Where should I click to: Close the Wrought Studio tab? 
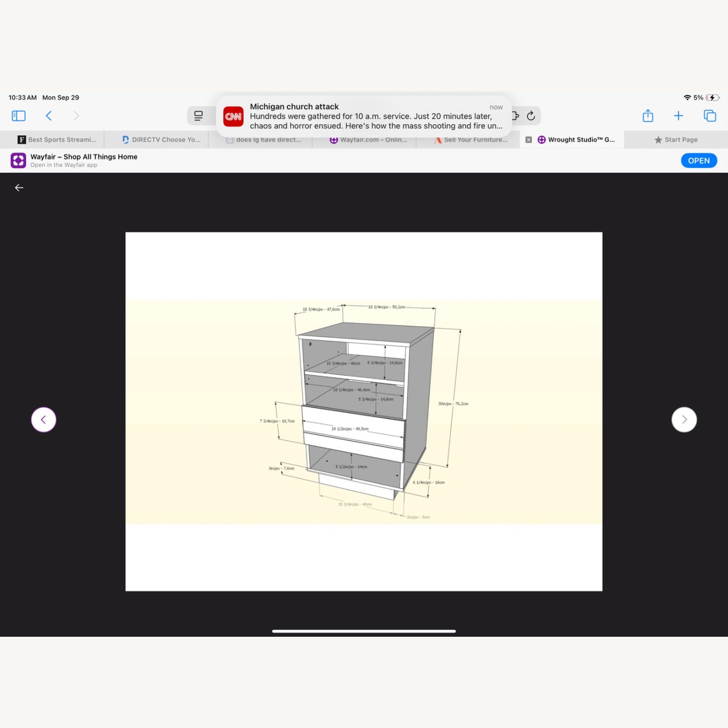pos(529,140)
